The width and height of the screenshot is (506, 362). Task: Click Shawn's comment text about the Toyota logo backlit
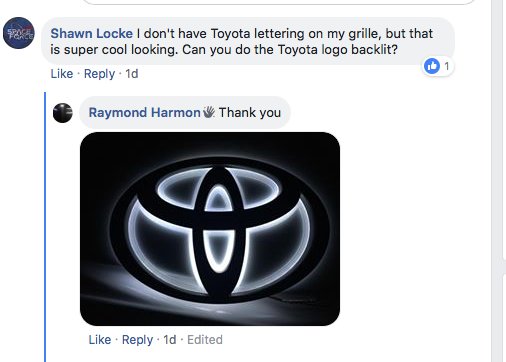[x=338, y=50]
